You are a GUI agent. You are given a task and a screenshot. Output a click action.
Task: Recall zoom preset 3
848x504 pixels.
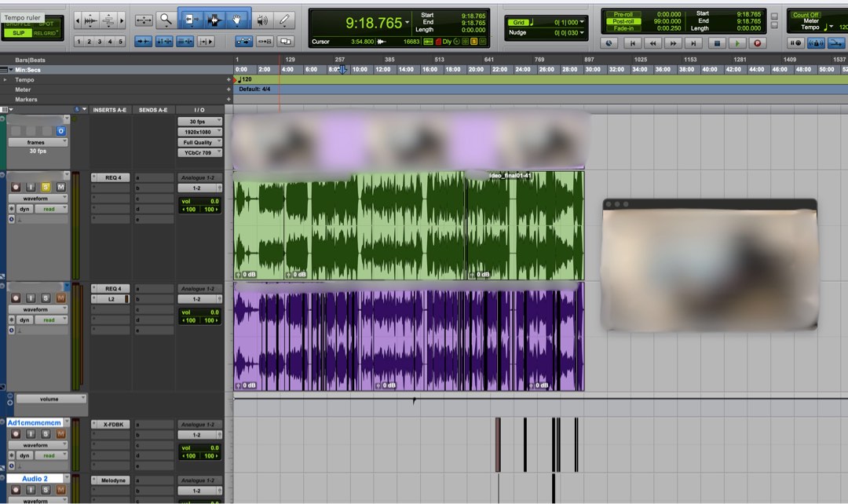(100, 41)
